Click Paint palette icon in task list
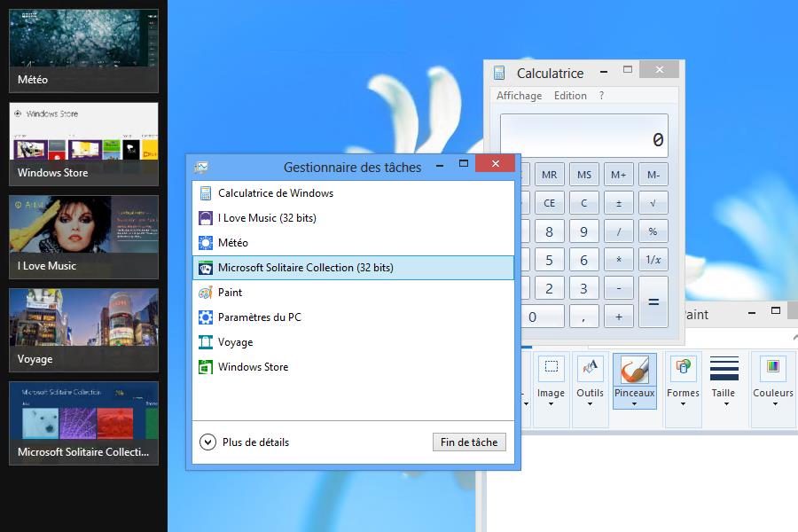The width and height of the screenshot is (798, 532). (x=206, y=293)
